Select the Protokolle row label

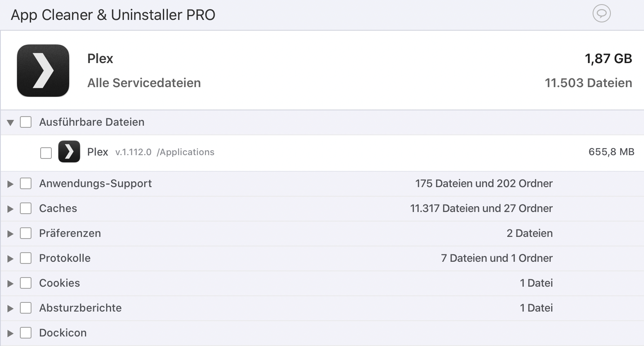tap(65, 258)
